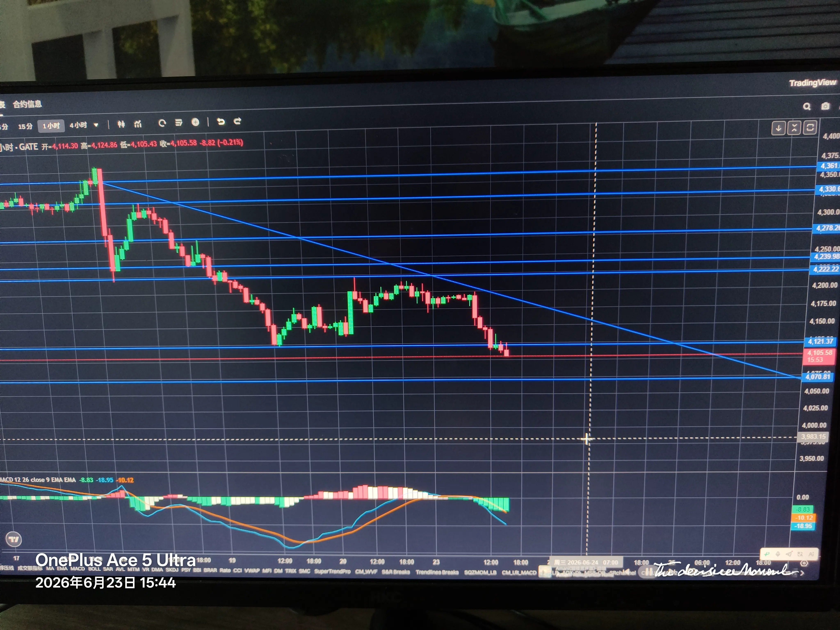Toggle the EMA indicator
840x630 pixels.
point(62,568)
